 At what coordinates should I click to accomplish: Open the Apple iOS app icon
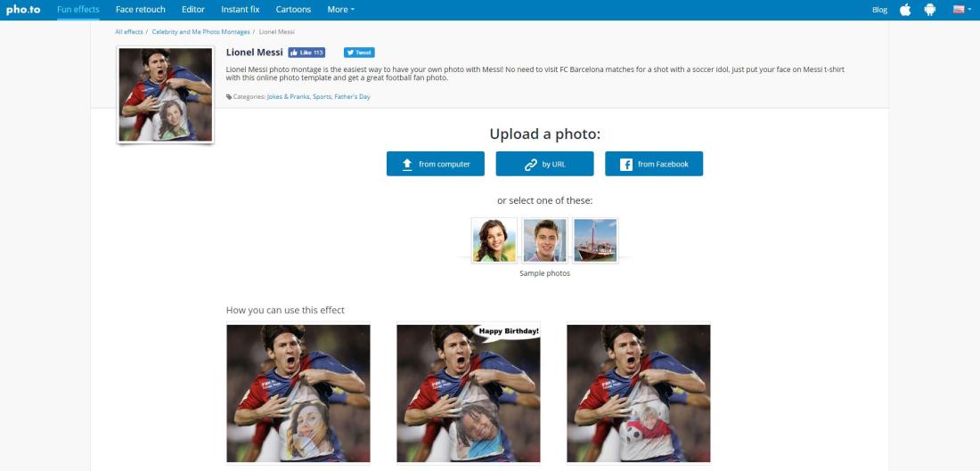click(905, 10)
